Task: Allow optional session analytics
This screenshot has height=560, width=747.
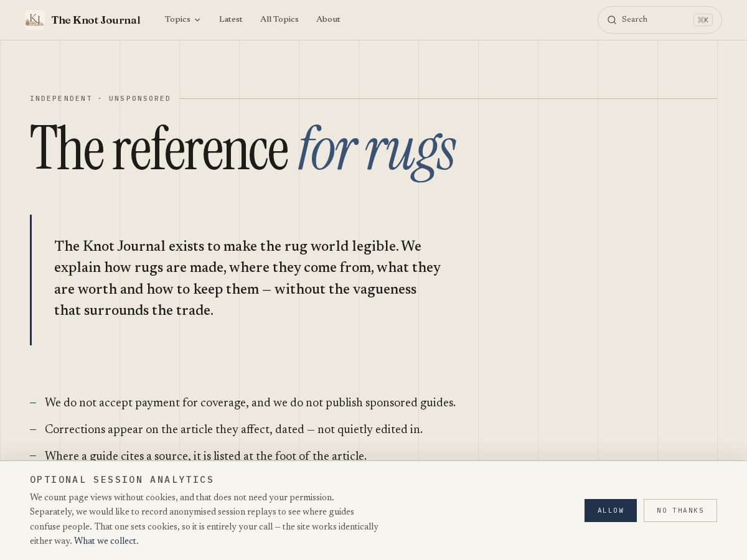Action: click(611, 510)
